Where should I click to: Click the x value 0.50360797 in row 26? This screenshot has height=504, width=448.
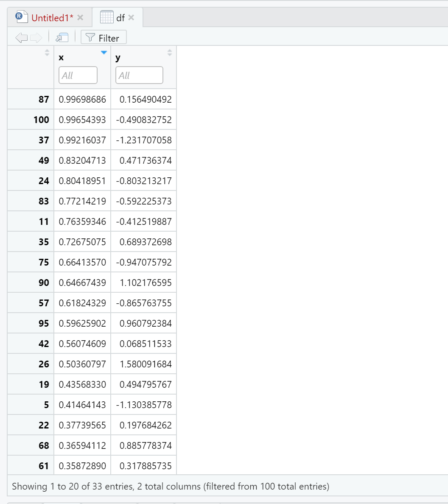click(82, 364)
